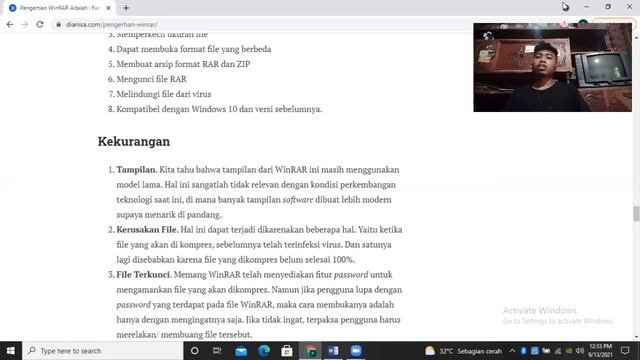
Task: Launch the Mail app from taskbar
Action: coord(241,351)
